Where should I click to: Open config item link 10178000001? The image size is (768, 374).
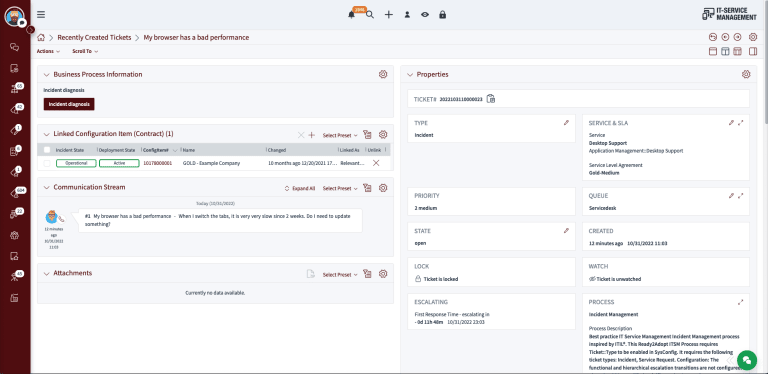157,163
